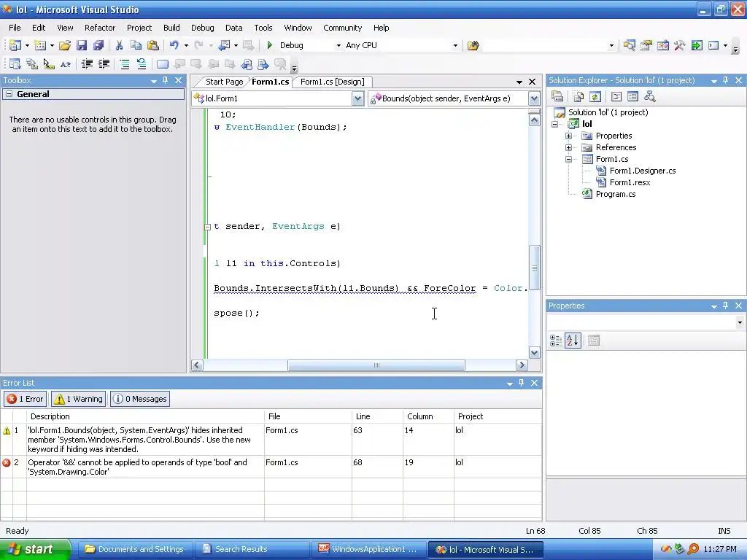The height and width of the screenshot is (560, 747).
Task: Select Form1.Designer.cs in Solution Explorer
Action: point(642,171)
